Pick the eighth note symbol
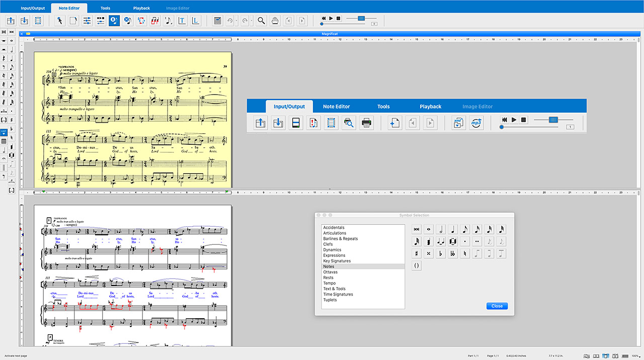Viewport: 644px width, 360px height. pyautogui.click(x=465, y=229)
